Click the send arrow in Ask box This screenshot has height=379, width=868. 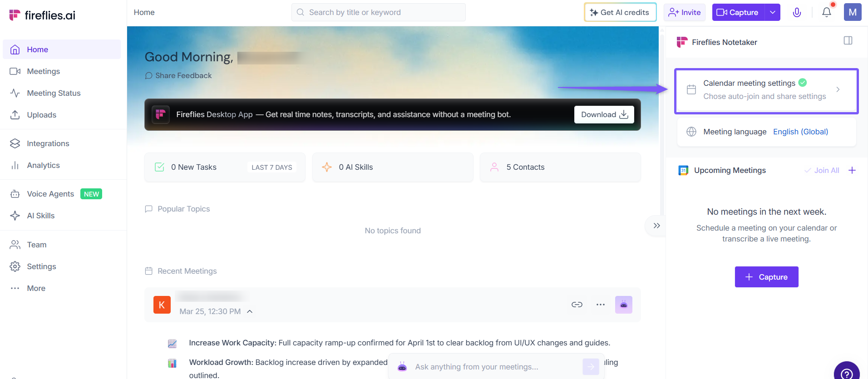591,367
